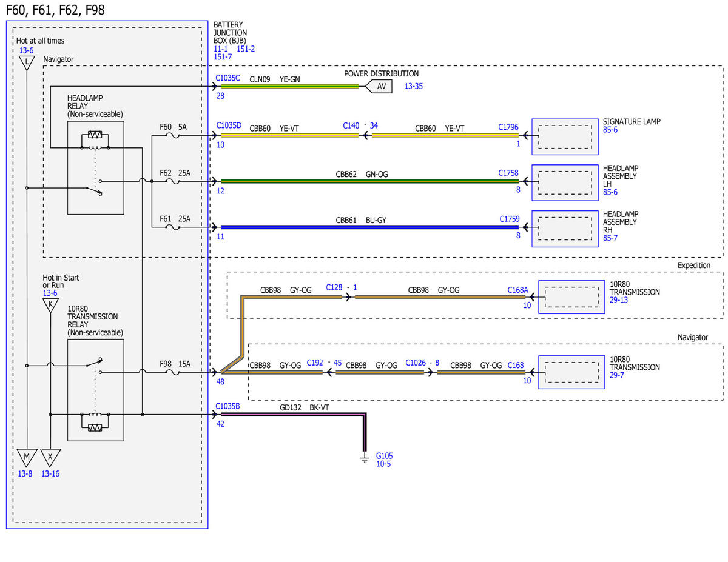728x562 pixels.
Task: Click the K connector triangle symbol
Action: (x=50, y=306)
